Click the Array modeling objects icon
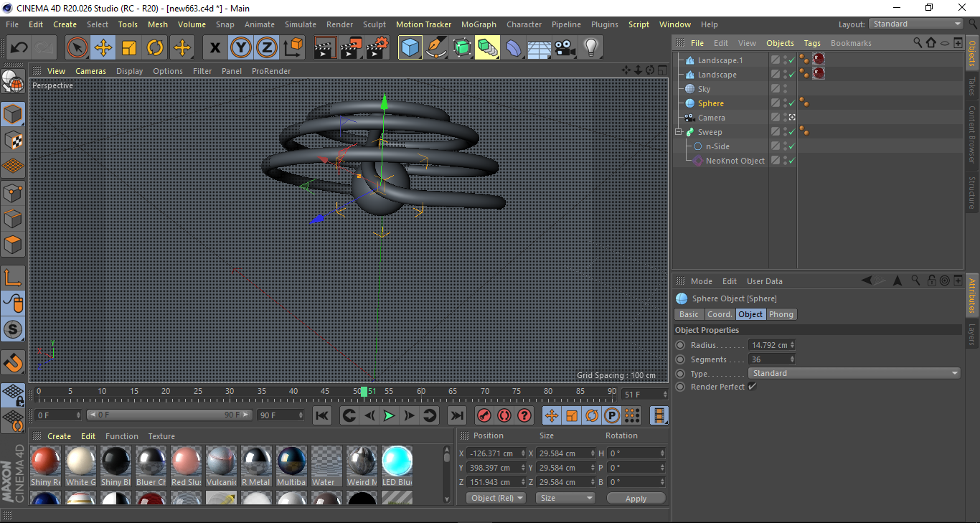980x523 pixels. (488, 48)
